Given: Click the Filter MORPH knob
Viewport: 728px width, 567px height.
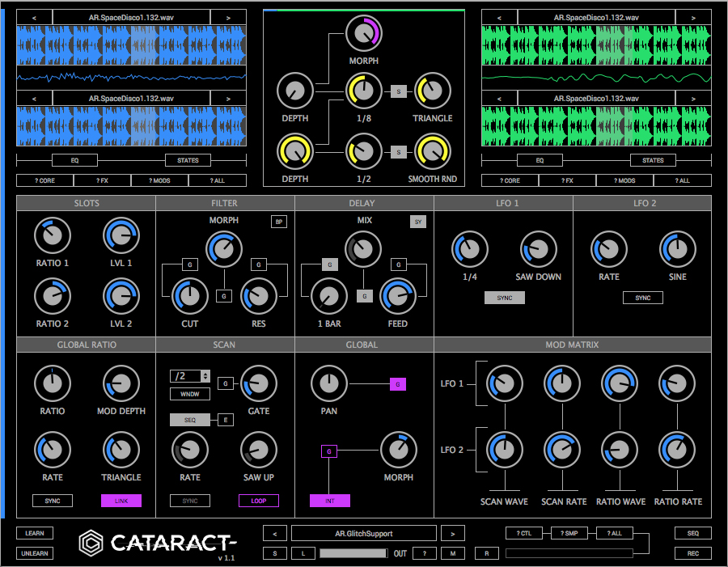Looking at the screenshot, I should 224,249.
